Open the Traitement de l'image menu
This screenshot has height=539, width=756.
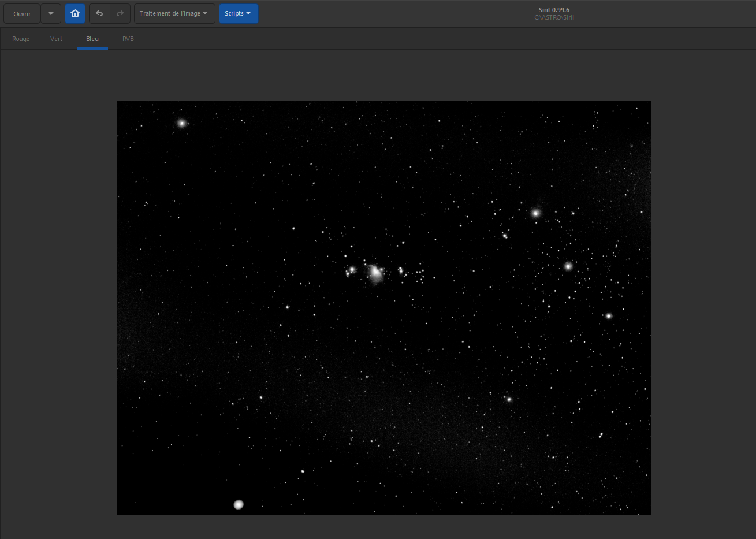tap(174, 13)
